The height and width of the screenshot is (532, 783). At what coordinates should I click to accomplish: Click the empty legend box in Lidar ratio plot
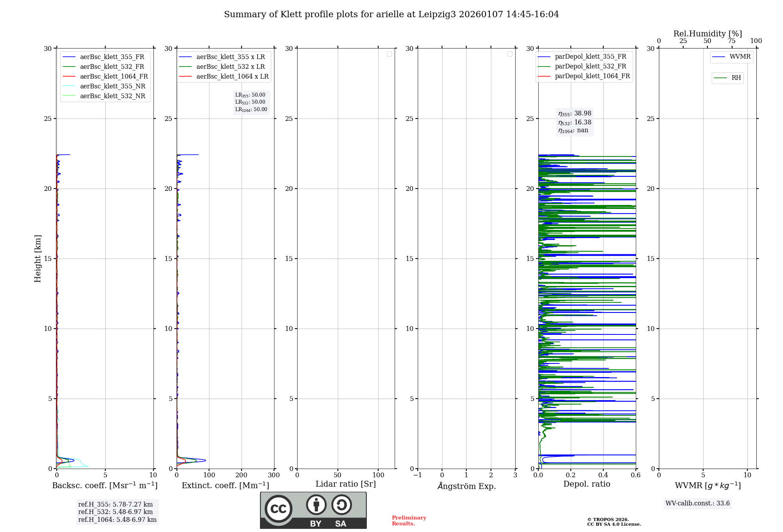[x=389, y=54]
